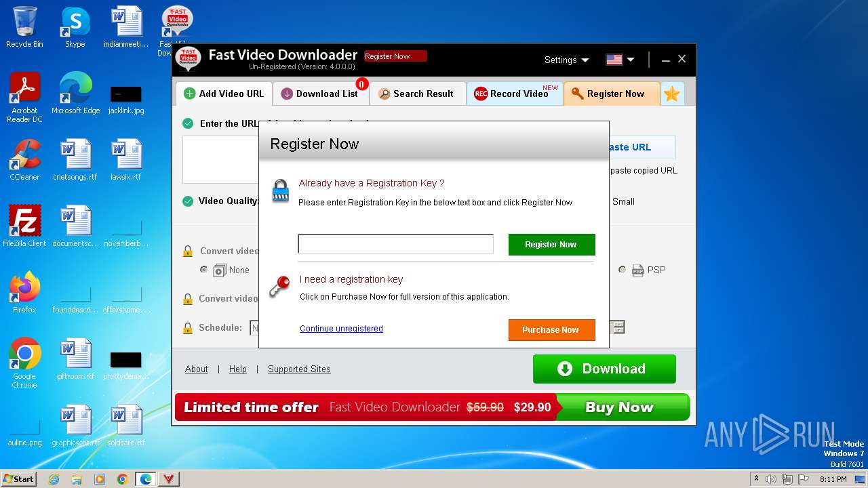This screenshot has width=868, height=488.
Task: Open the cnetsongs.rtf document icon
Action: pos(75,159)
